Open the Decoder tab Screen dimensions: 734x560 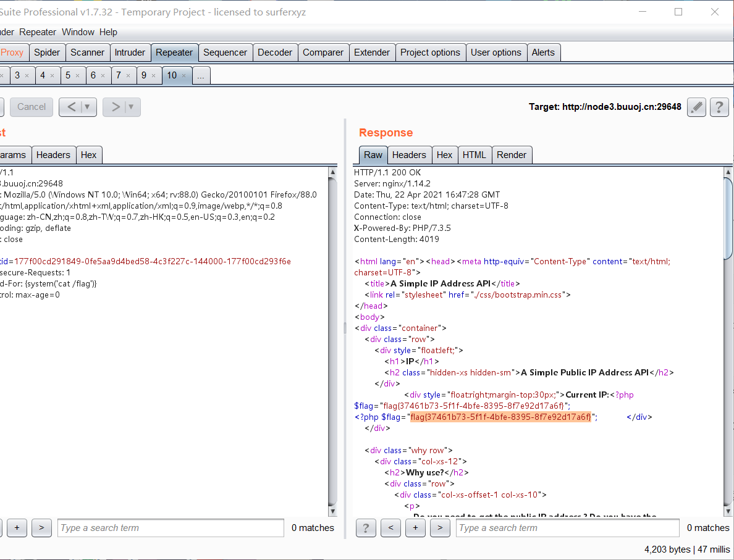(x=275, y=52)
